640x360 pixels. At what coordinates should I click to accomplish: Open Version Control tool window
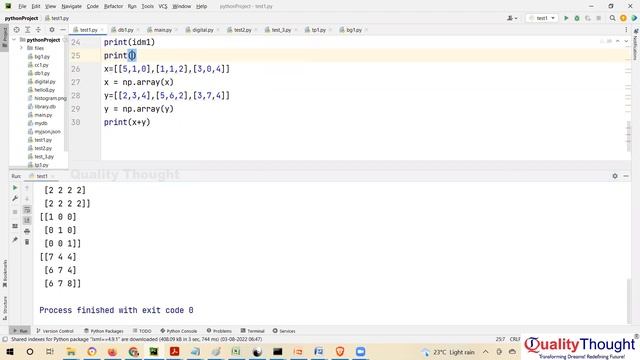click(x=55, y=331)
